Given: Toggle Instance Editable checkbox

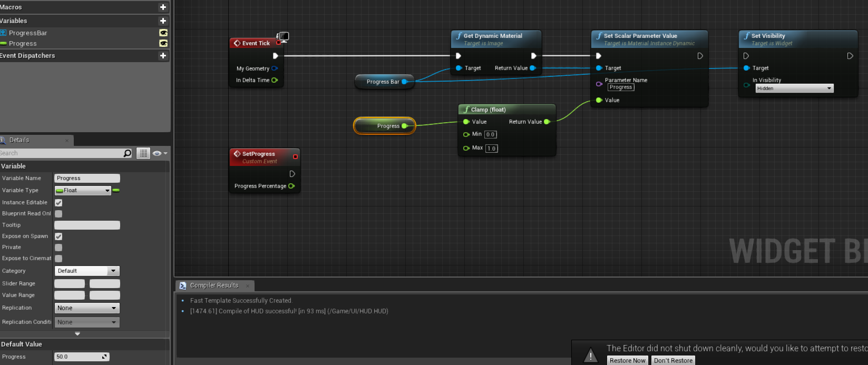Looking at the screenshot, I should pyautogui.click(x=58, y=202).
